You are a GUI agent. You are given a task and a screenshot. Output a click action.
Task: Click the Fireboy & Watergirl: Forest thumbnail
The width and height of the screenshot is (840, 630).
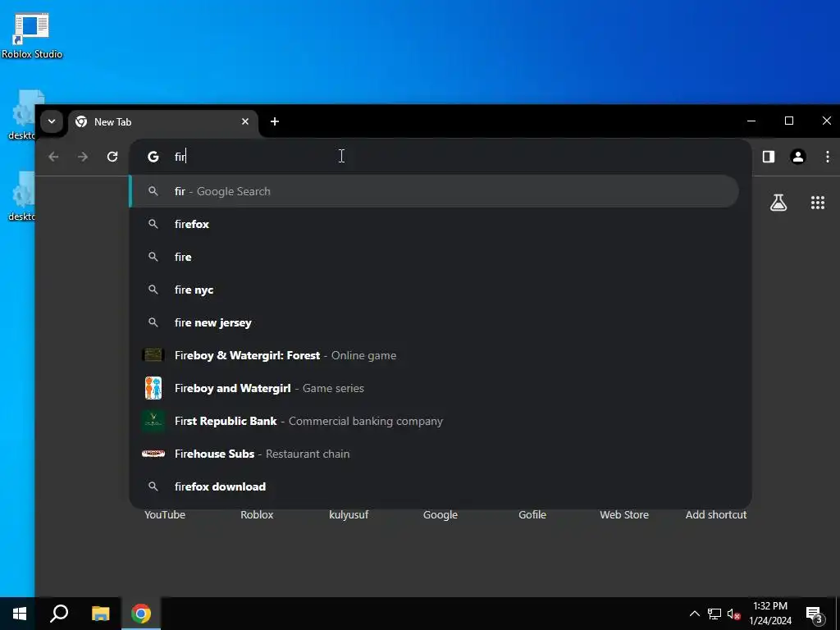pos(153,355)
